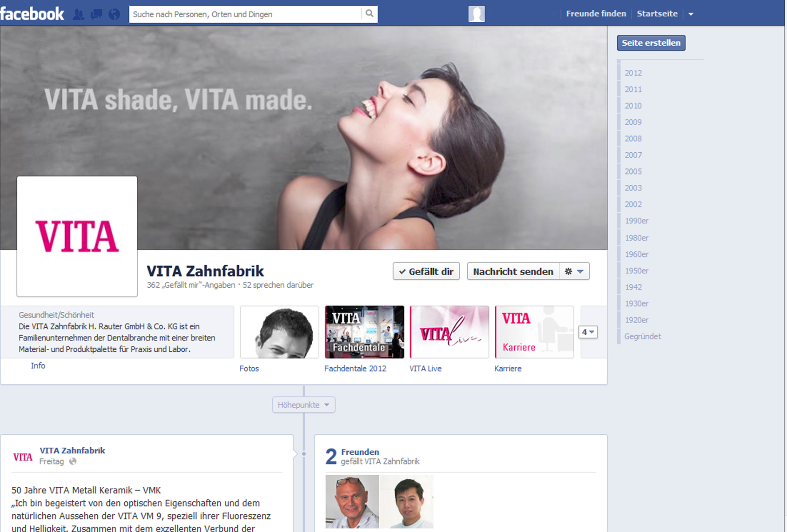Click Freunde finden link
This screenshot has width=787, height=532.
pyautogui.click(x=596, y=14)
